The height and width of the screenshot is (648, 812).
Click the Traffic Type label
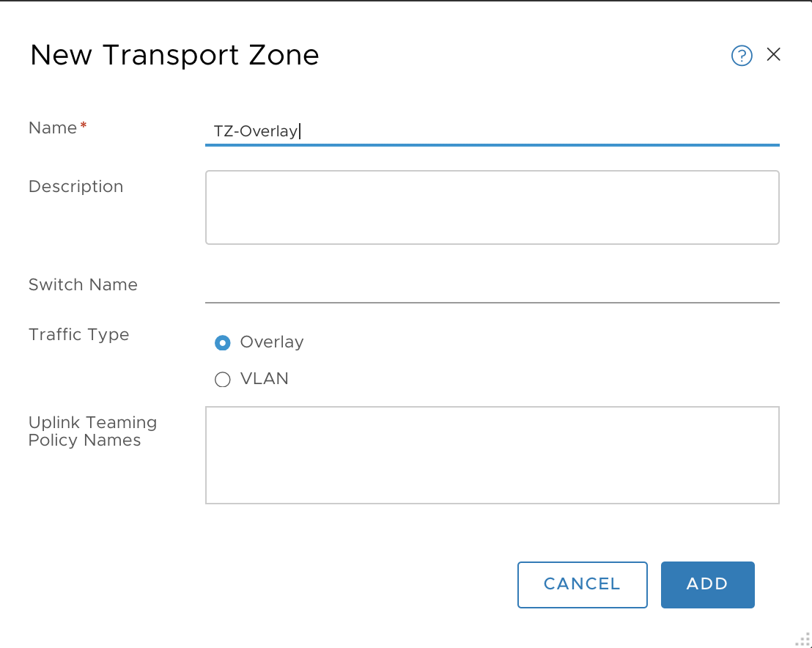[x=78, y=334]
